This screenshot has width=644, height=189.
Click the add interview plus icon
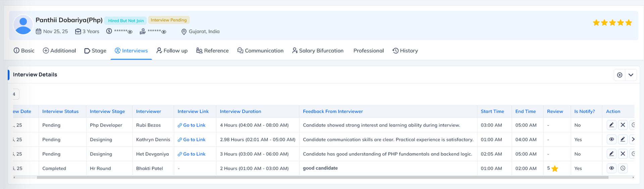(x=620, y=75)
